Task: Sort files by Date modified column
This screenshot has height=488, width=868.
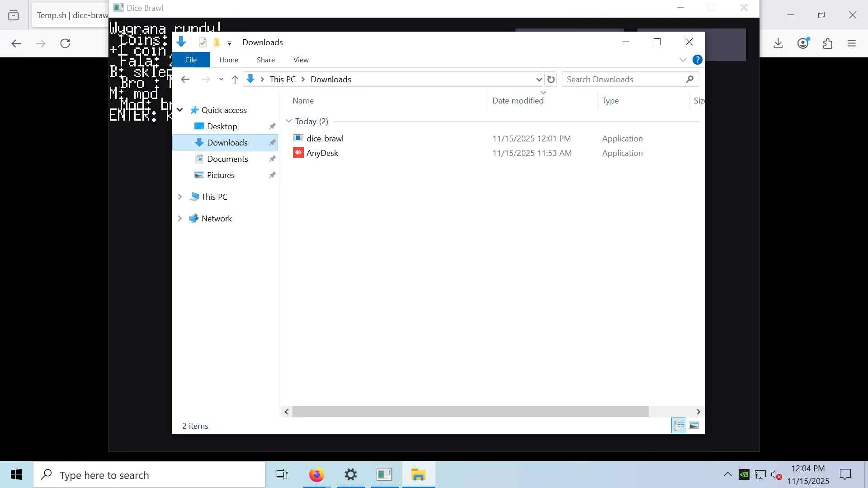Action: click(518, 101)
